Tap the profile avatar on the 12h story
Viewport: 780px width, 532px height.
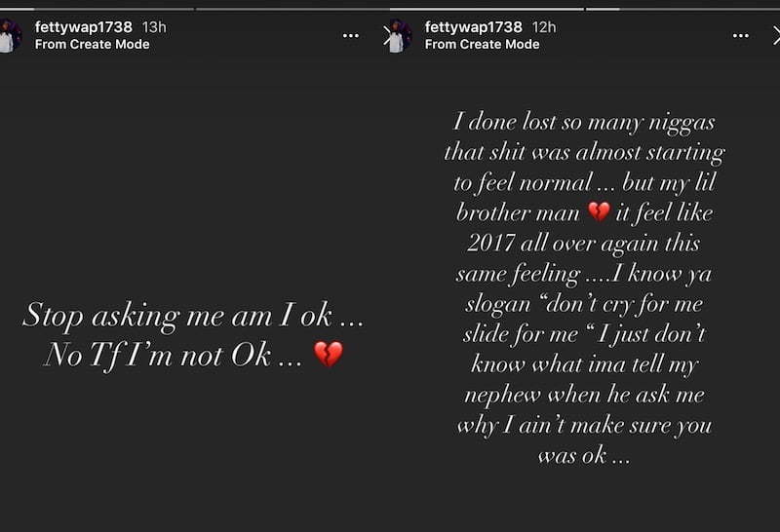coord(399,35)
